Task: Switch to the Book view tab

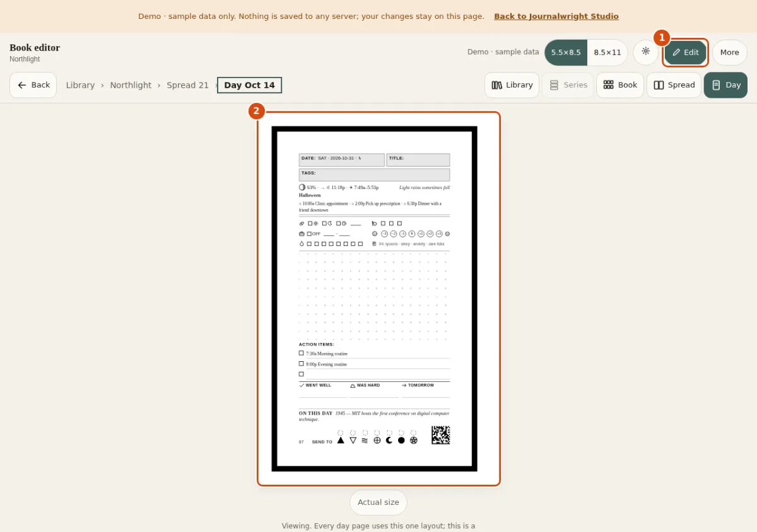Action: [x=620, y=85]
